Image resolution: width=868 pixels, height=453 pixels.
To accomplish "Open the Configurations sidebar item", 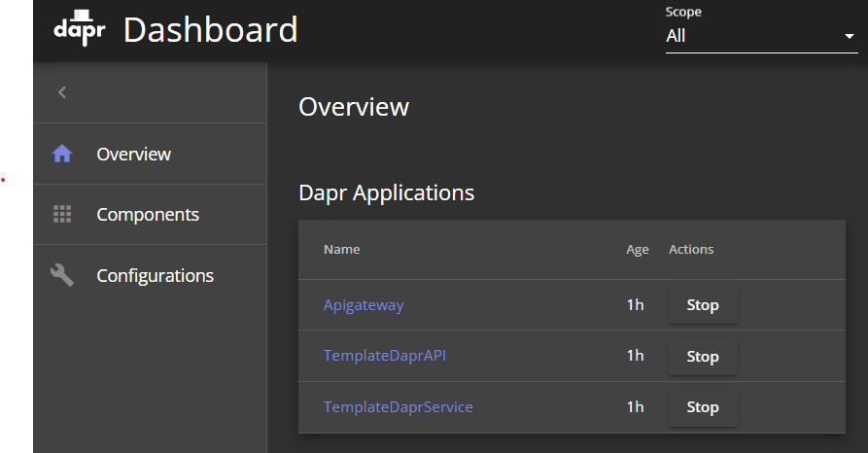I will (x=150, y=275).
